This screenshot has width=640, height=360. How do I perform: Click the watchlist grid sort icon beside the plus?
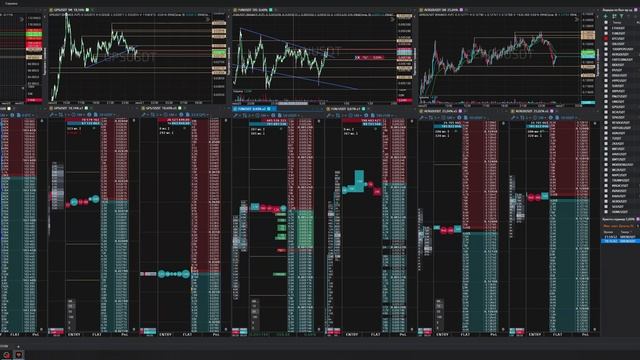point(613,16)
